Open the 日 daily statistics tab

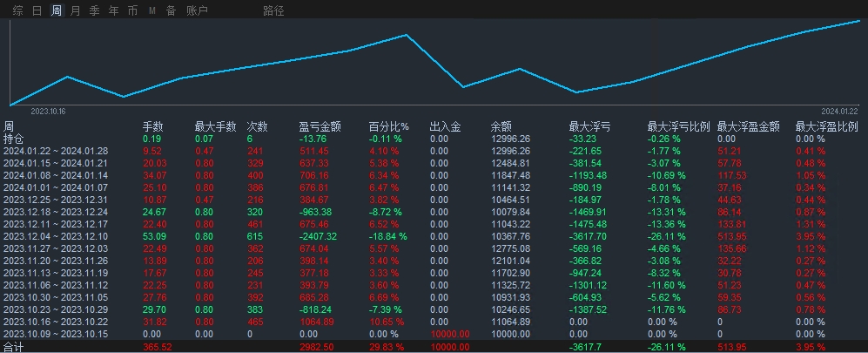click(37, 10)
